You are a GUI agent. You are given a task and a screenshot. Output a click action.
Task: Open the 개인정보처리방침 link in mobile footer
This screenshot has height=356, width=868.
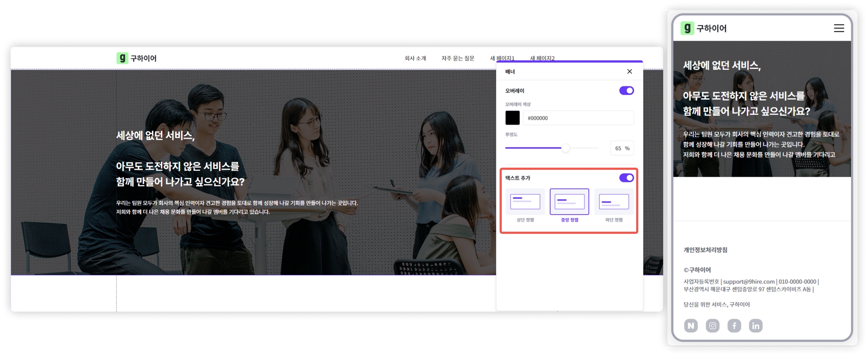coord(705,250)
